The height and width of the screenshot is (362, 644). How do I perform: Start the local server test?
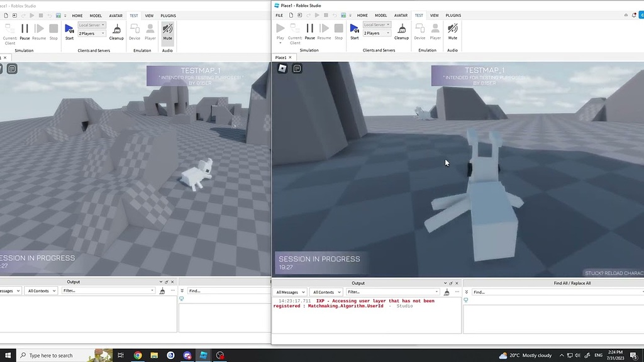(x=354, y=30)
